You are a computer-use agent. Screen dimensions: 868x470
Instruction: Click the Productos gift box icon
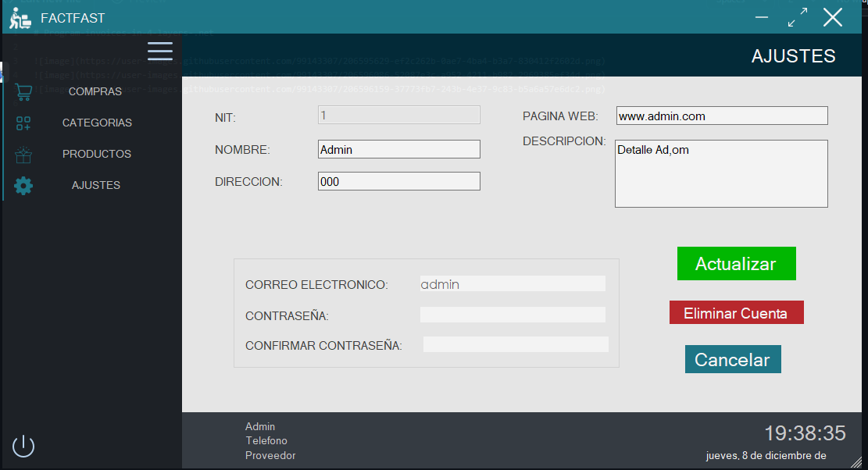point(23,154)
